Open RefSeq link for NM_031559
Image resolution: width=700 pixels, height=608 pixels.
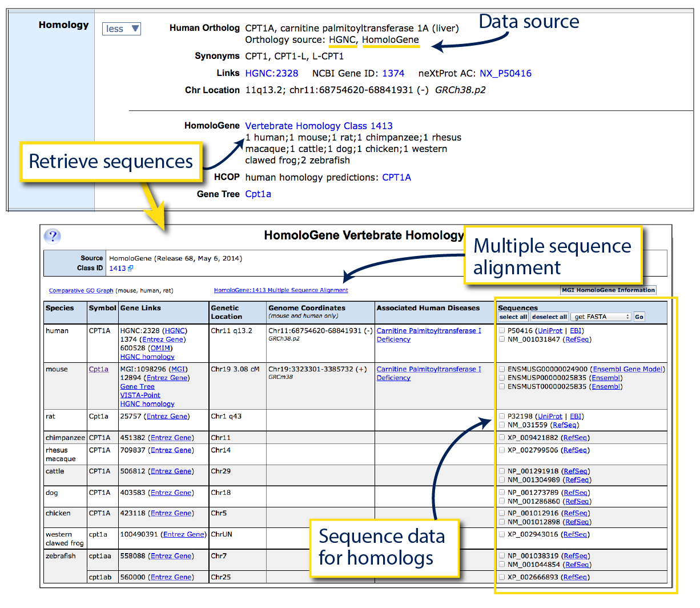(564, 425)
